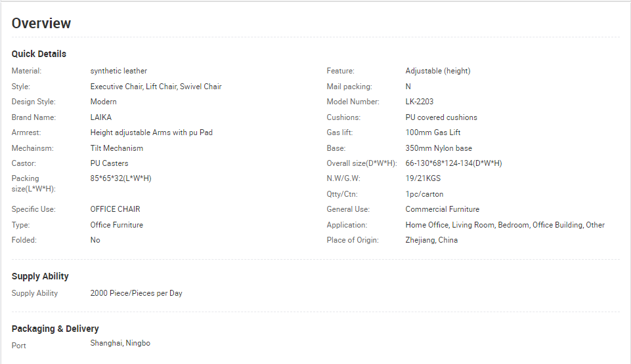This screenshot has height=364, width=631.
Task: Click the 2000 Piece/Pieces per Day text
Action: (136, 293)
